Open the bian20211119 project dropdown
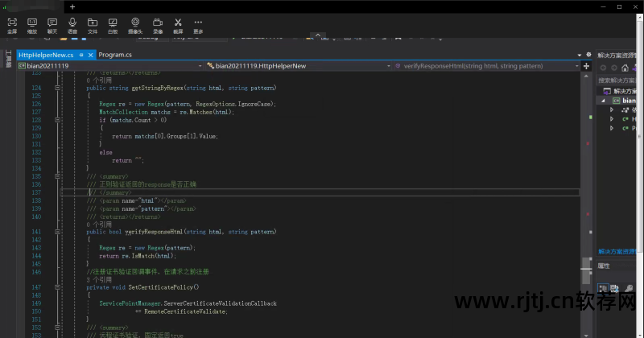644x338 pixels. pos(110,66)
